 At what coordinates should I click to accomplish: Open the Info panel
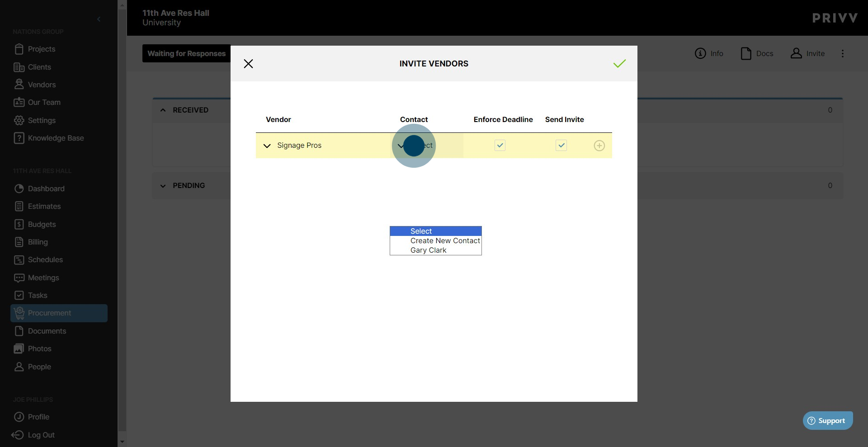[x=708, y=53]
